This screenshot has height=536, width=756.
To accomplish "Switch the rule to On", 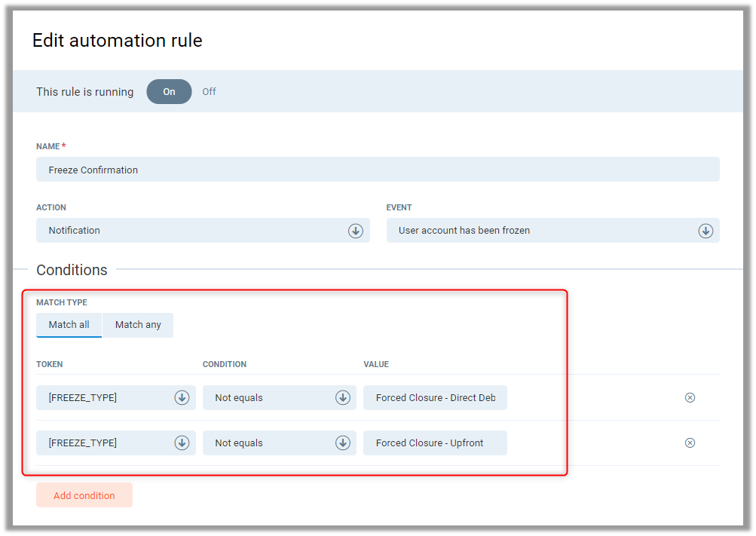I will point(169,92).
